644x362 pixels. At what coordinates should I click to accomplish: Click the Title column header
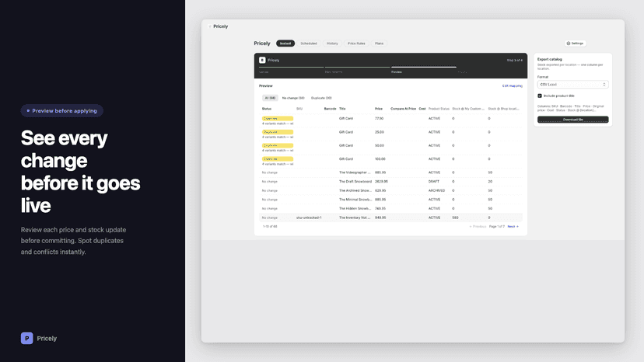pos(342,109)
